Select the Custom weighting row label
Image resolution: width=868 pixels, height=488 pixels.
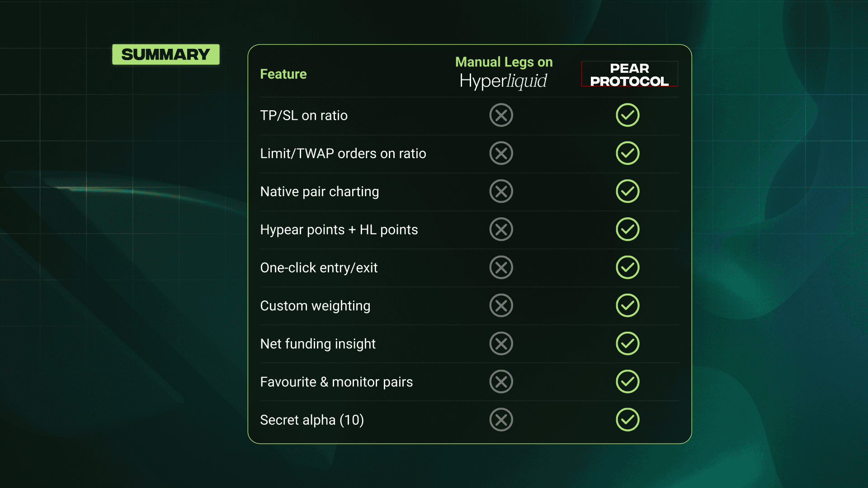(315, 306)
